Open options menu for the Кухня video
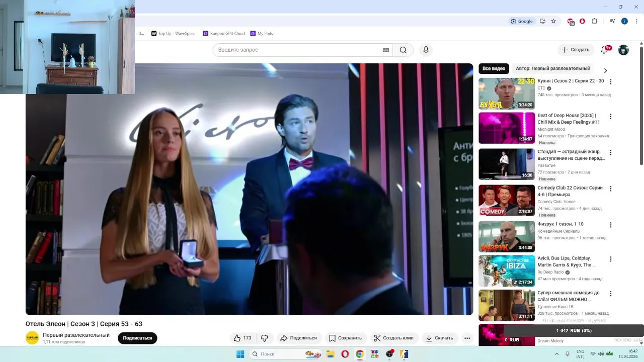This screenshot has width=644, height=362. 611,81
